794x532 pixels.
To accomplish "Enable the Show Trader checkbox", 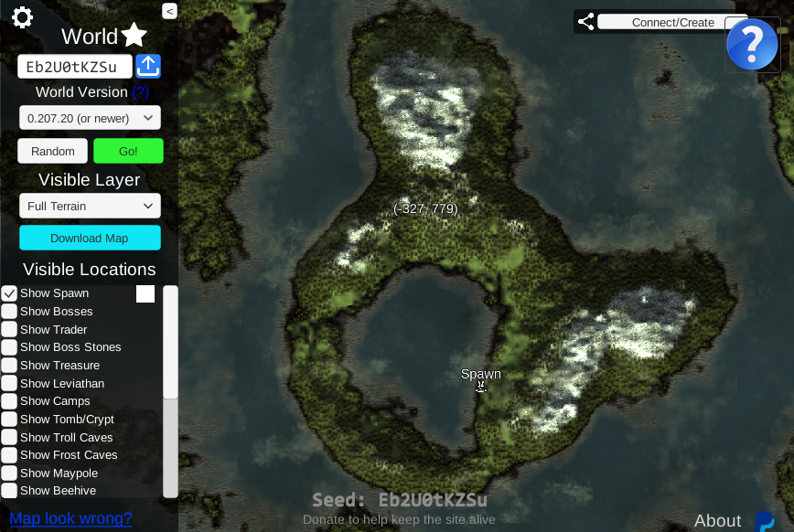I will point(9,329).
